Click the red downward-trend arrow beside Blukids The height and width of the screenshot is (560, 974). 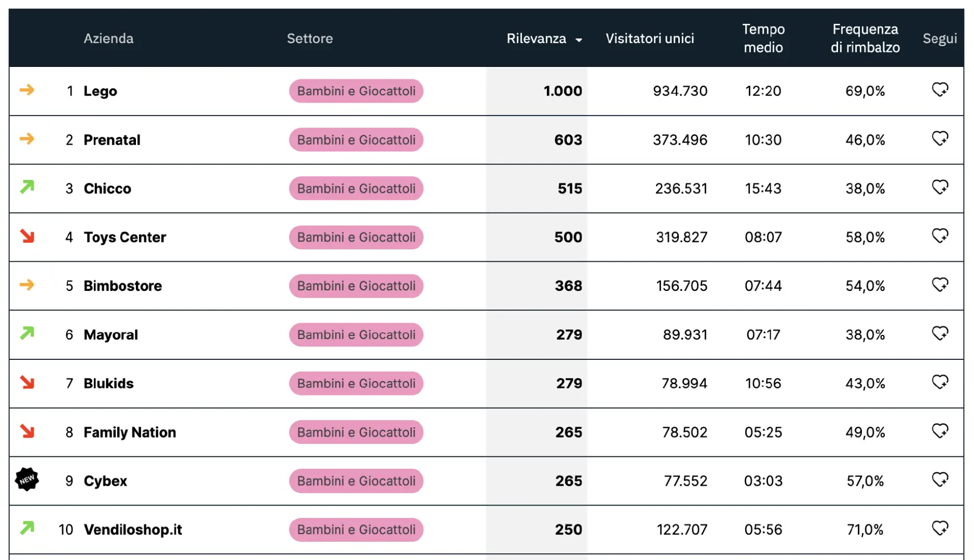click(27, 382)
